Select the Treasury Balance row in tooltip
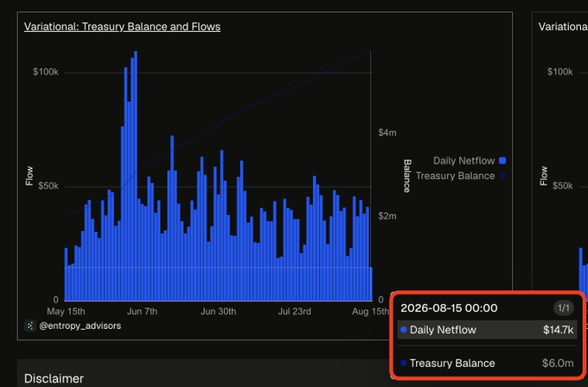Screen dimensions: 588x387 coord(487,363)
